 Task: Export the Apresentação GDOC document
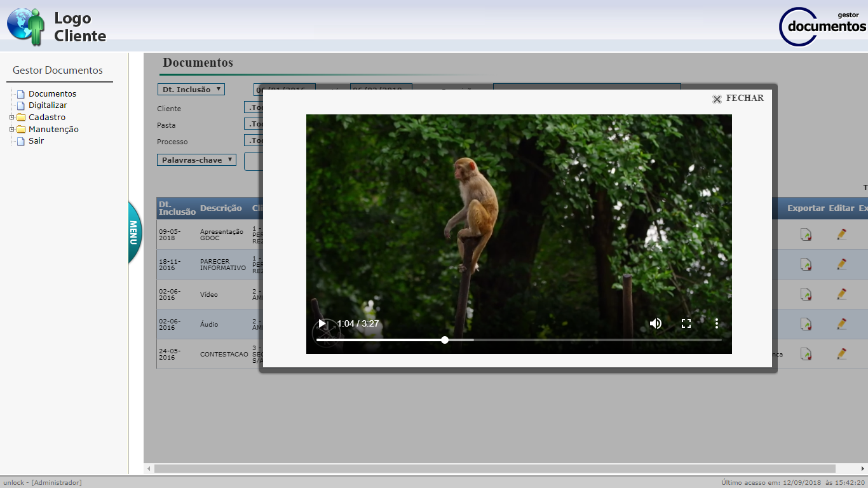tap(806, 234)
